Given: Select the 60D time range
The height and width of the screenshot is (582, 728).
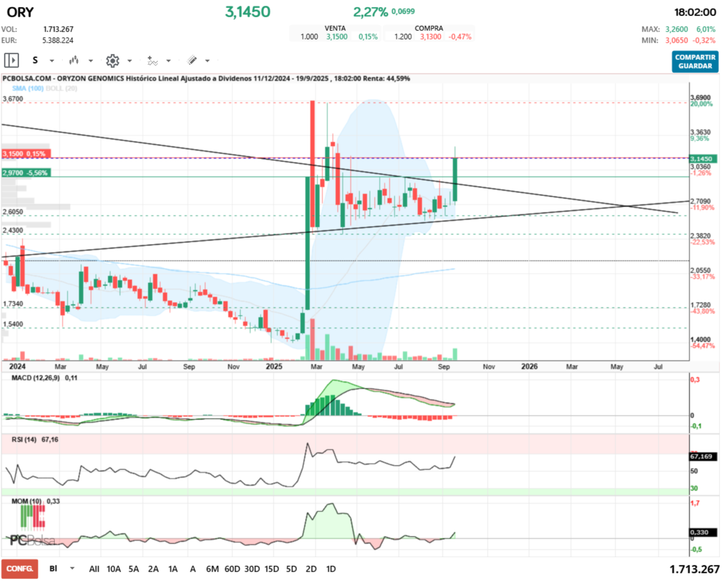Looking at the screenshot, I should [x=232, y=569].
